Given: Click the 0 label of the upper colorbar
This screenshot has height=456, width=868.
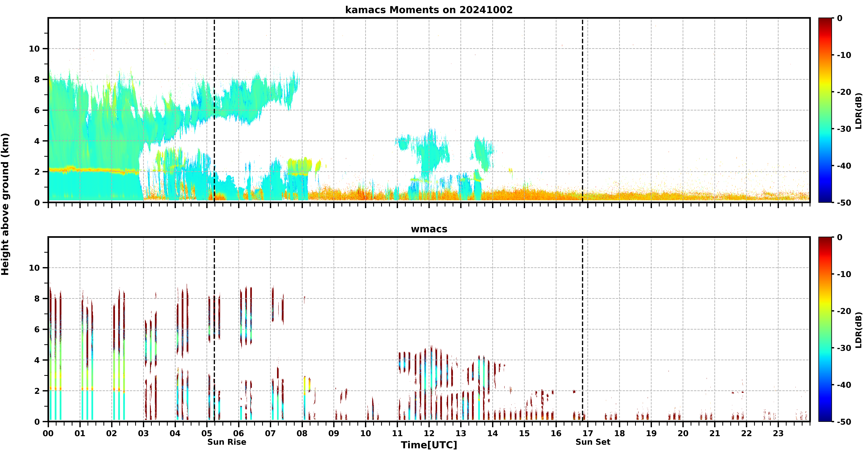Looking at the screenshot, I should click(840, 18).
